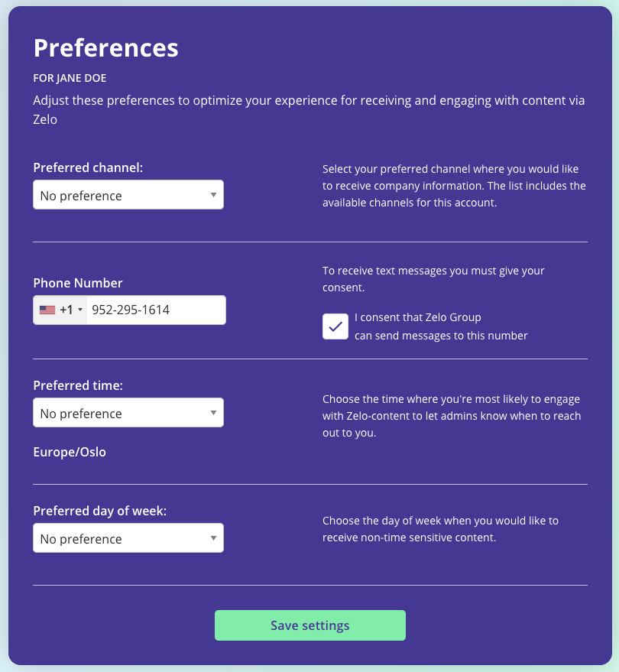The height and width of the screenshot is (672, 619).
Task: Click the Preferred channel dropdown arrow
Action: click(213, 195)
